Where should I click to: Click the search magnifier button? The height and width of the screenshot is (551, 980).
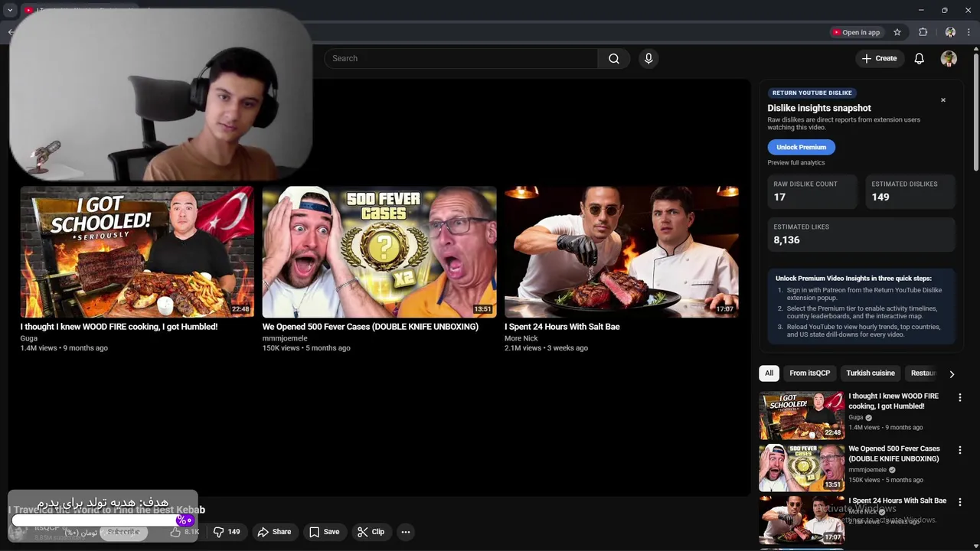(x=614, y=58)
